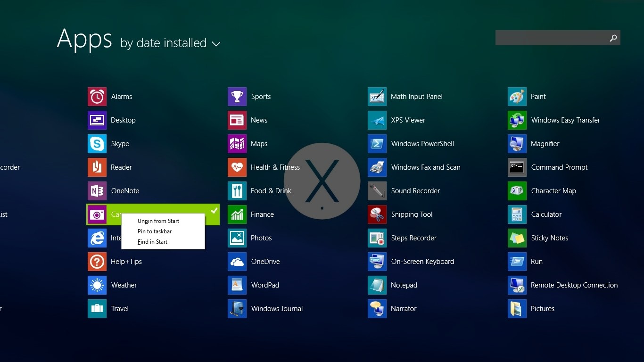Click the Windows PowerShell icon
This screenshot has height=362, width=644.
tap(377, 144)
